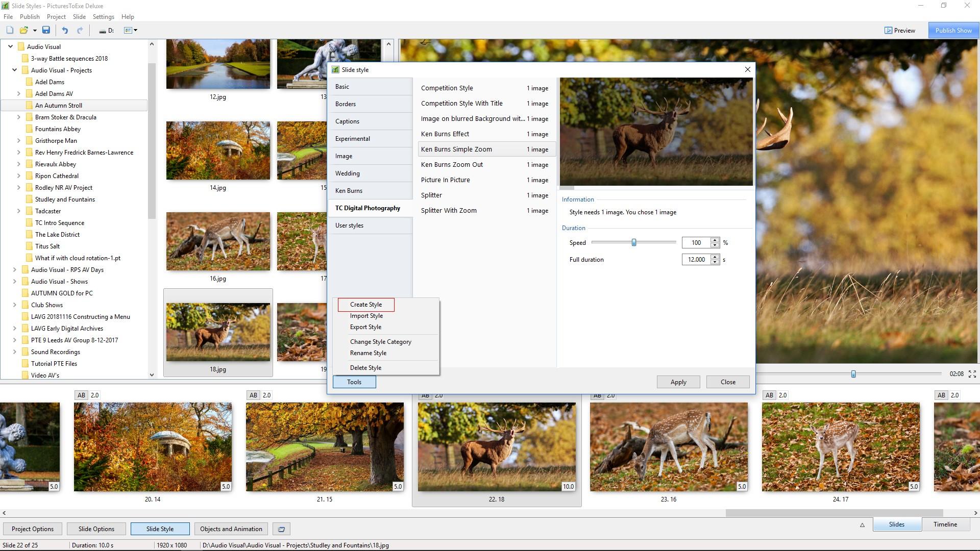This screenshot has height=551, width=980.
Task: Select slide thumbnail 23. 16
Action: point(668,447)
